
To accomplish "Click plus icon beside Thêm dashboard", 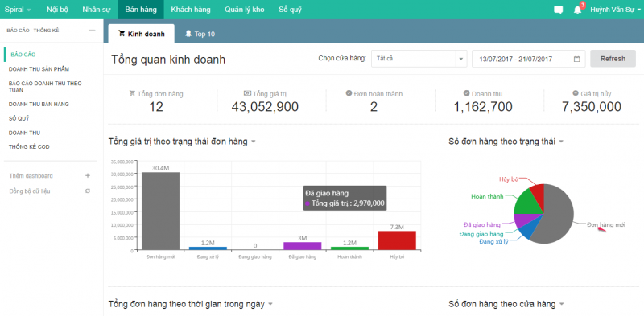I will tap(88, 175).
